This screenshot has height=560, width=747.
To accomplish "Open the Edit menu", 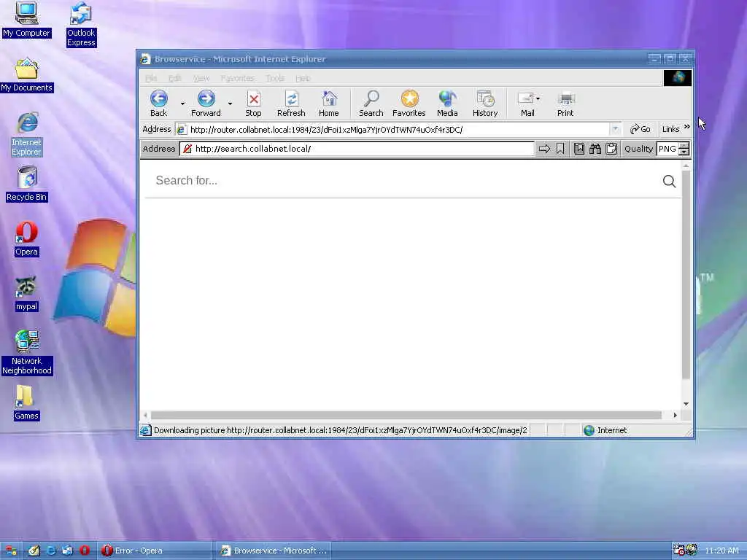I will pyautogui.click(x=175, y=78).
